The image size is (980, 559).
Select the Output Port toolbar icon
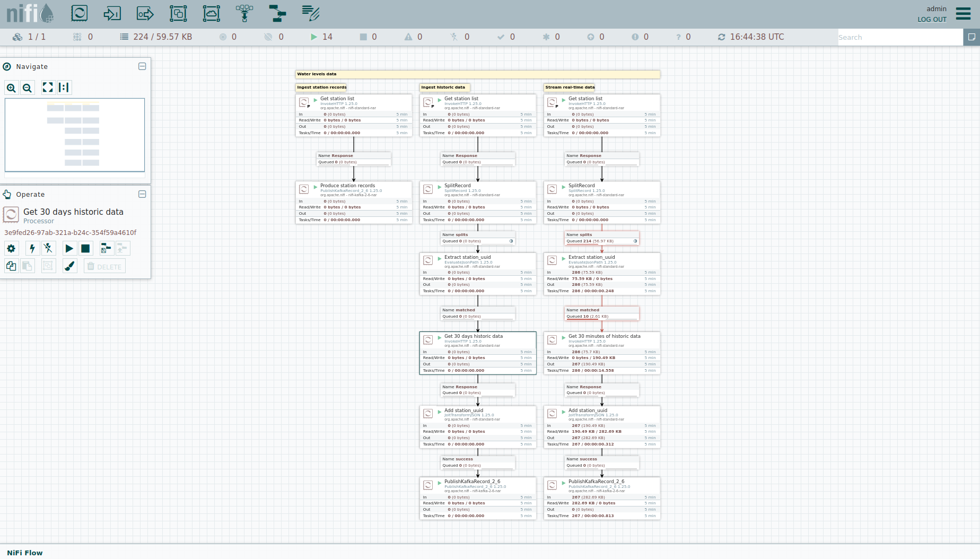click(x=145, y=13)
